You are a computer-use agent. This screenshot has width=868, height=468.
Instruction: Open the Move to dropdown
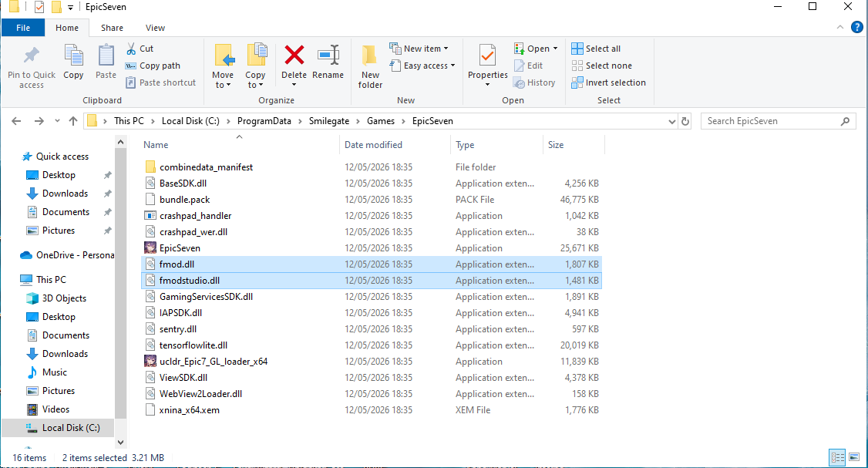[x=223, y=85]
